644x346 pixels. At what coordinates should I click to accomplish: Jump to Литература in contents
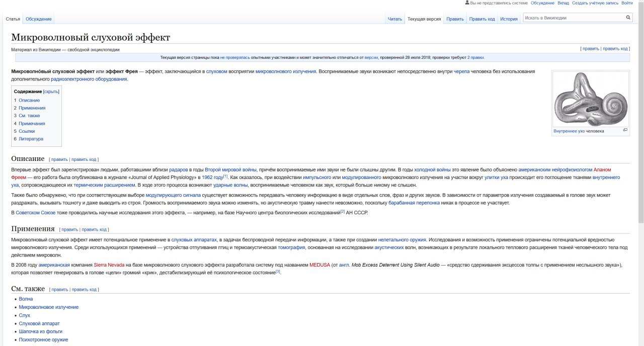31,139
